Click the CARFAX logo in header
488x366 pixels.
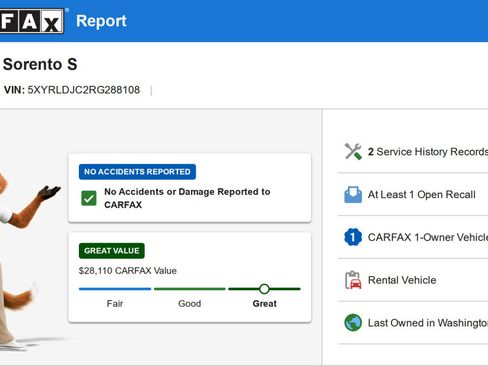[x=32, y=21]
